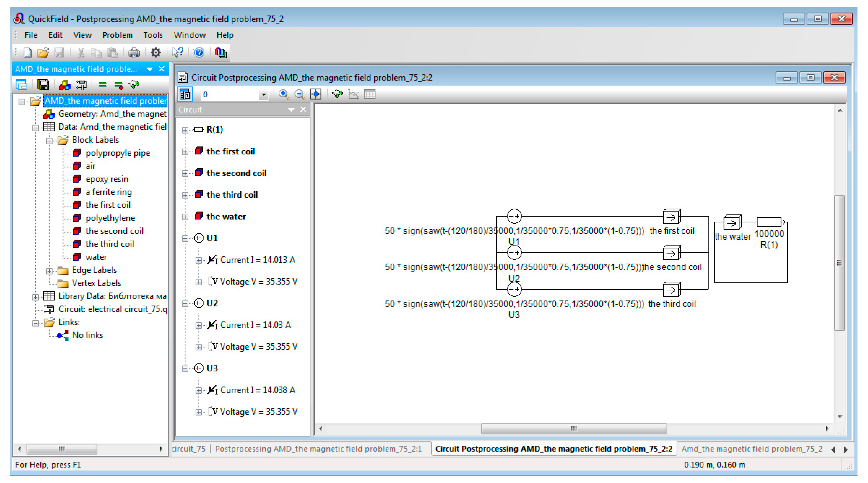Close the Circuit side panel
The height and width of the screenshot is (483, 868).
(x=303, y=110)
